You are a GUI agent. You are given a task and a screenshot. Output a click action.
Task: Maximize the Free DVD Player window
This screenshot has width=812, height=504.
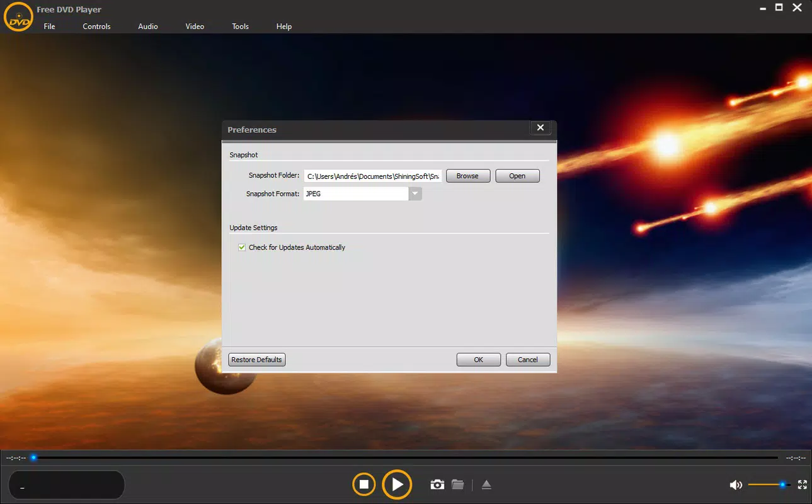(x=779, y=8)
